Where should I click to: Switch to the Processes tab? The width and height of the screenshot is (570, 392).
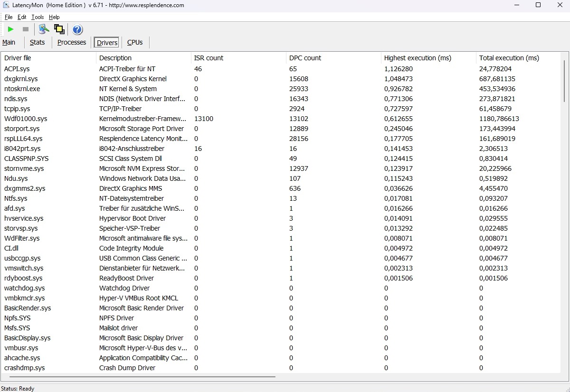tap(72, 42)
